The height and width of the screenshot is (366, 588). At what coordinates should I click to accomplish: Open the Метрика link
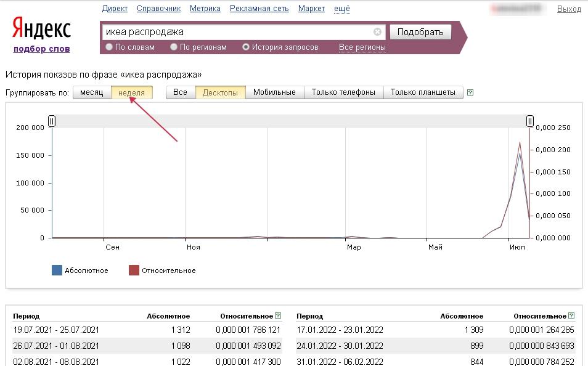205,9
